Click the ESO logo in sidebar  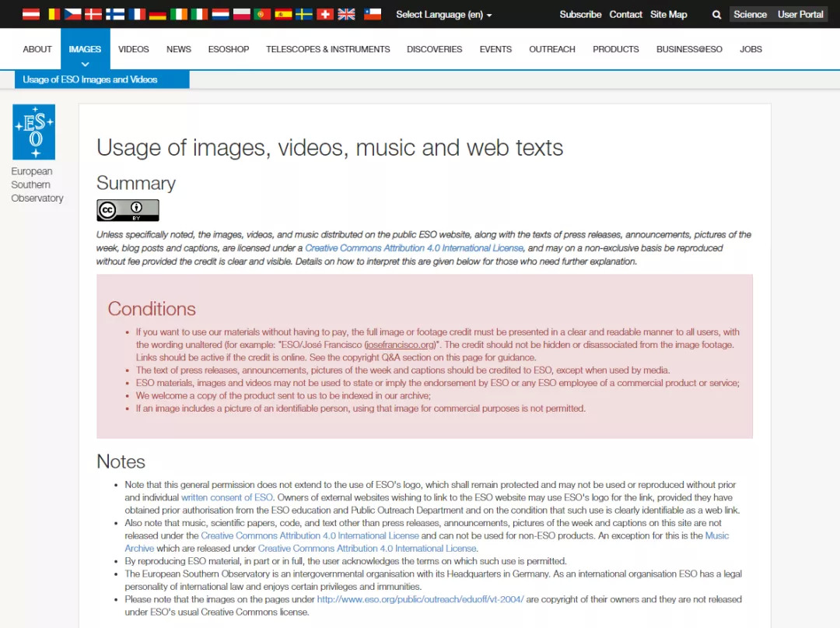pyautogui.click(x=34, y=132)
